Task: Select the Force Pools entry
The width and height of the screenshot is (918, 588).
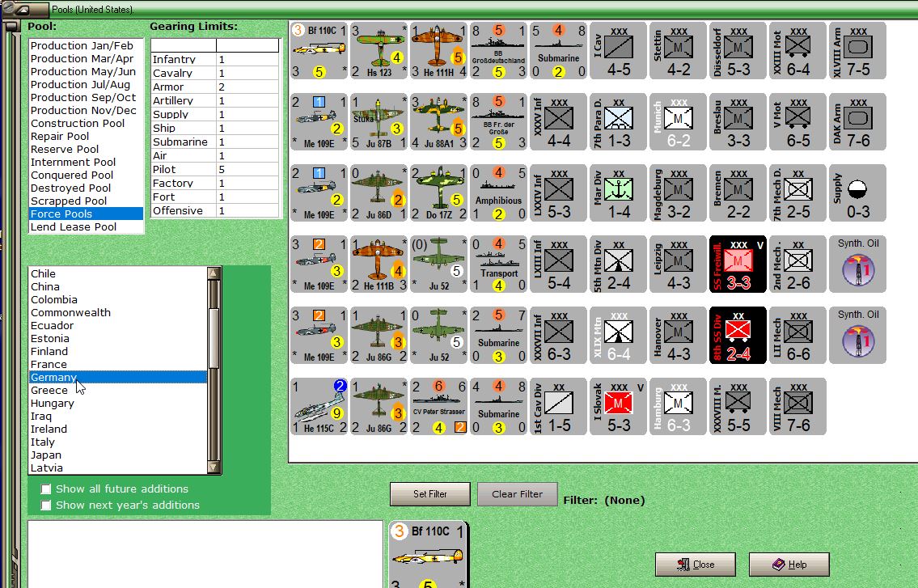Action: 86,214
